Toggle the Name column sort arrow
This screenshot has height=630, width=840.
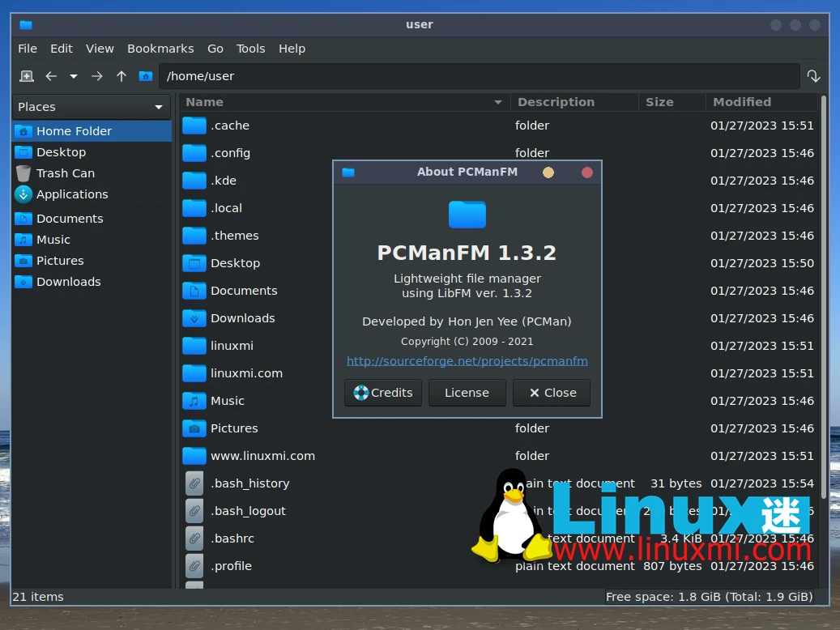click(x=500, y=102)
